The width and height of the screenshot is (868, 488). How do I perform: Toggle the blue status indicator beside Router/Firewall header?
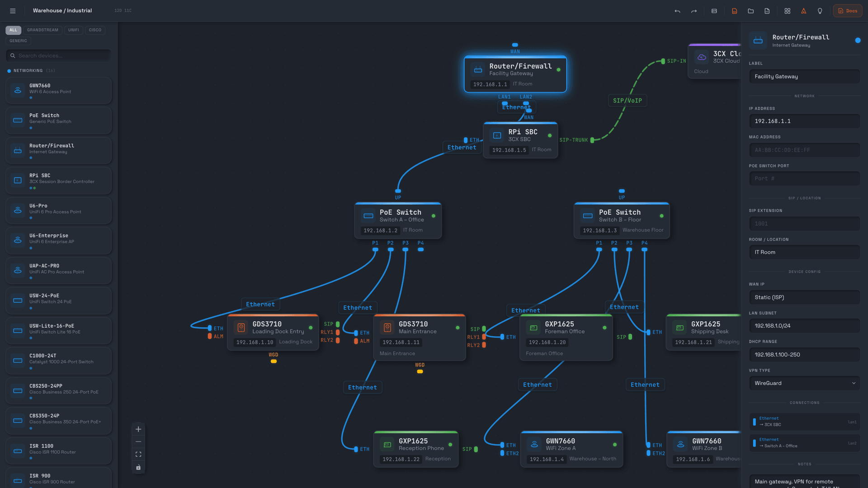[x=858, y=40]
